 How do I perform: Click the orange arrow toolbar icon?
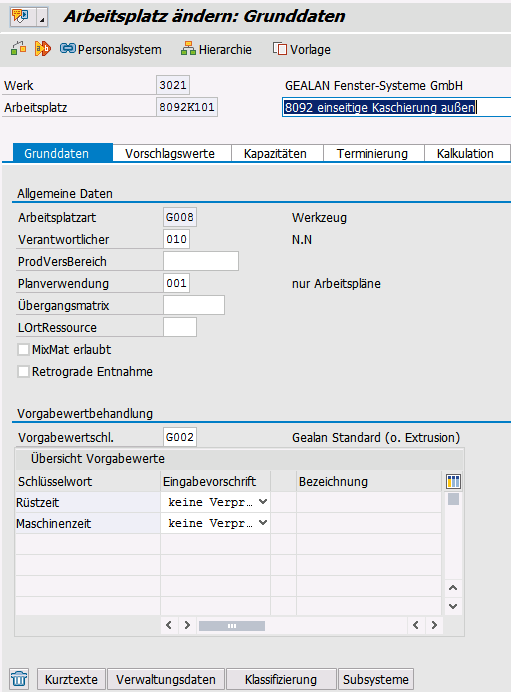point(43,49)
